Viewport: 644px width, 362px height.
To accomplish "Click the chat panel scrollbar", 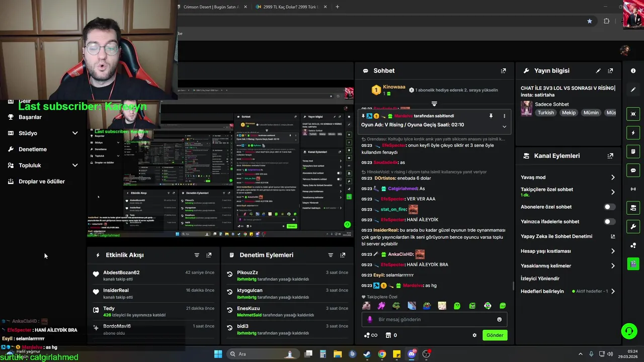I will tap(513, 286).
